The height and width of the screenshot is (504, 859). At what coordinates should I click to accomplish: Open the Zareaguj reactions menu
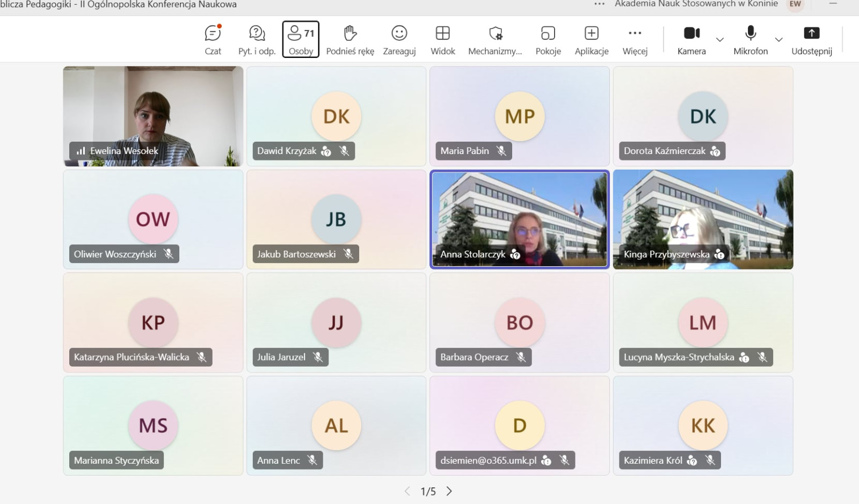(x=399, y=40)
